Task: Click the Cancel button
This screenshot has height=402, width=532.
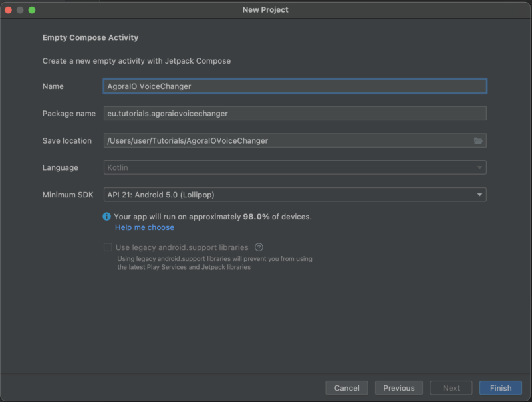Action: coord(346,387)
